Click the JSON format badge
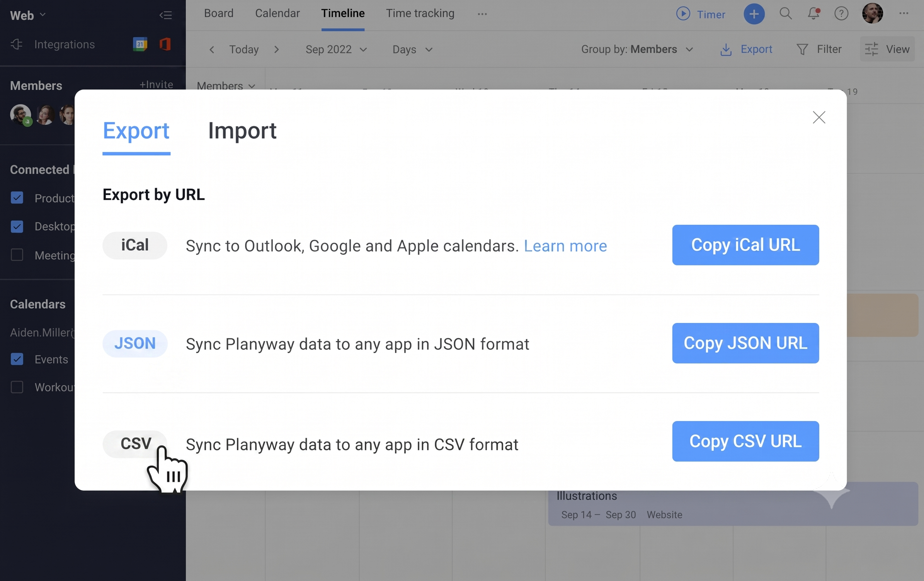Image resolution: width=924 pixels, height=581 pixels. (135, 343)
